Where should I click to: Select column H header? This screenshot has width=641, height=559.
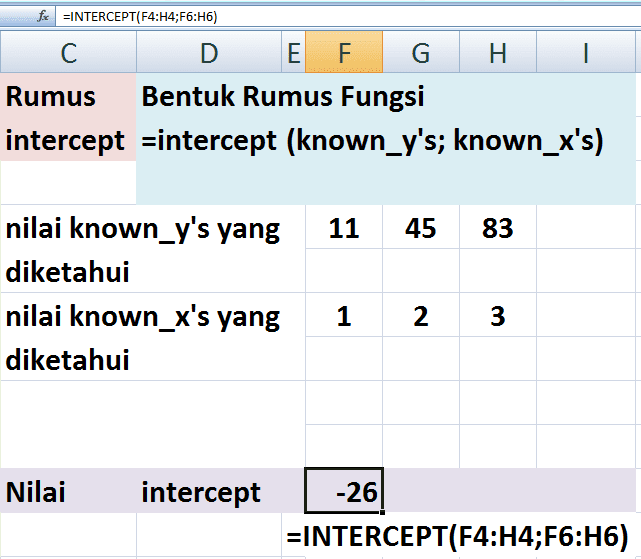[498, 53]
